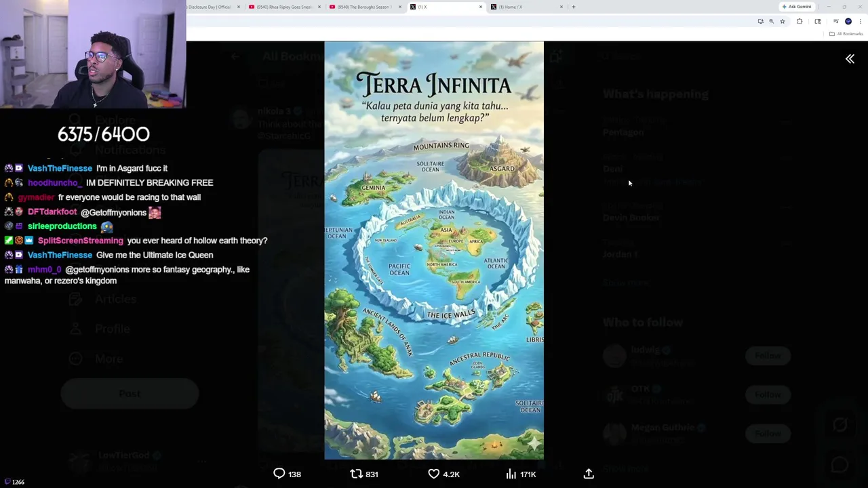This screenshot has width=868, height=488.
Task: Close the Disclosure Day tab
Action: (238, 7)
